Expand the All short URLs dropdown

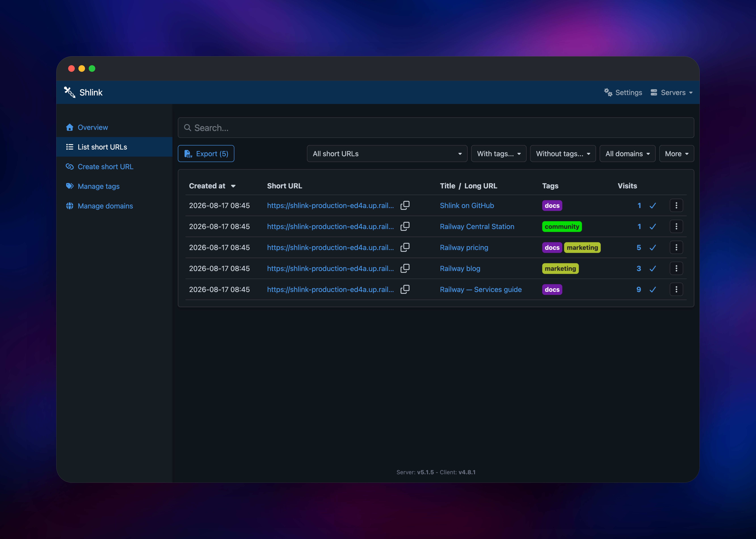pyautogui.click(x=387, y=154)
